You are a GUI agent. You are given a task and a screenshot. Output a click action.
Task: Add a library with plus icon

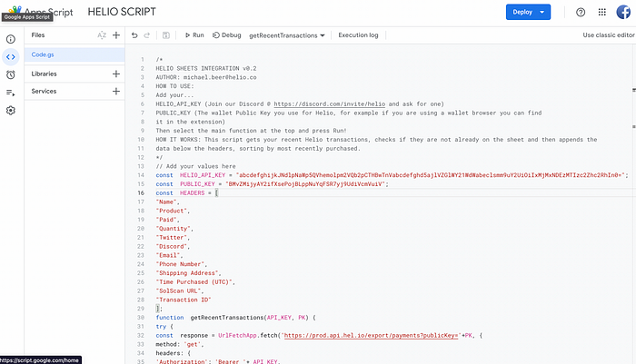click(x=116, y=74)
